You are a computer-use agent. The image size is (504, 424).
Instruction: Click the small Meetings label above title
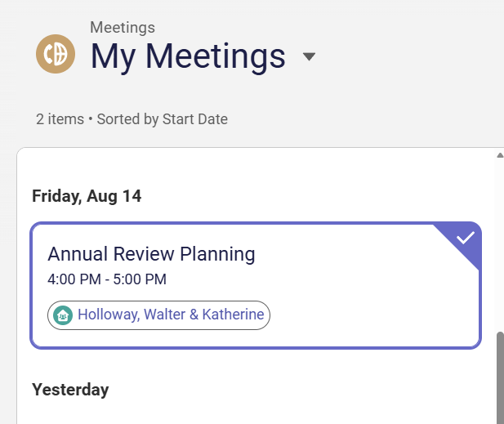click(123, 28)
